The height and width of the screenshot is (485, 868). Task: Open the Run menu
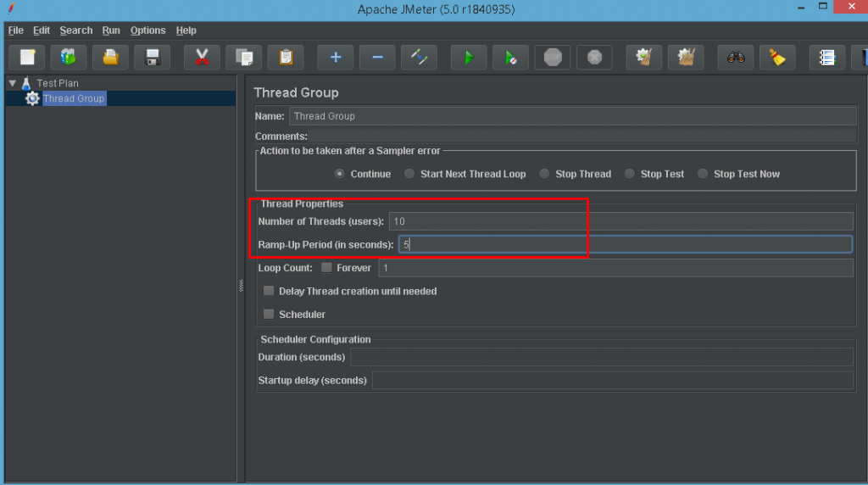(111, 31)
